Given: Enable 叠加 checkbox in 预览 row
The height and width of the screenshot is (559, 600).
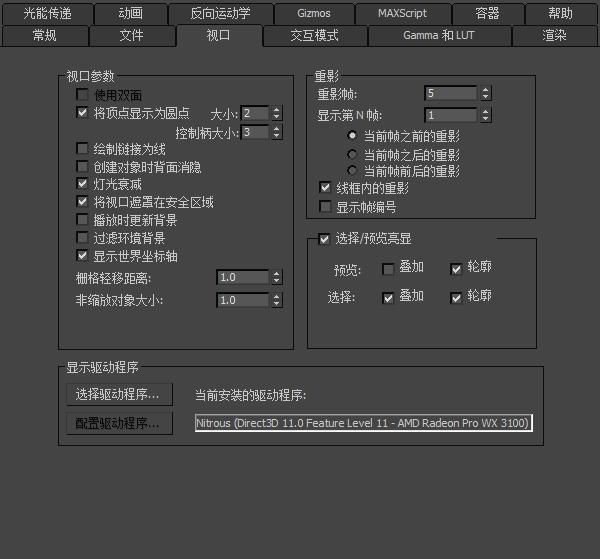Looking at the screenshot, I should [x=388, y=269].
